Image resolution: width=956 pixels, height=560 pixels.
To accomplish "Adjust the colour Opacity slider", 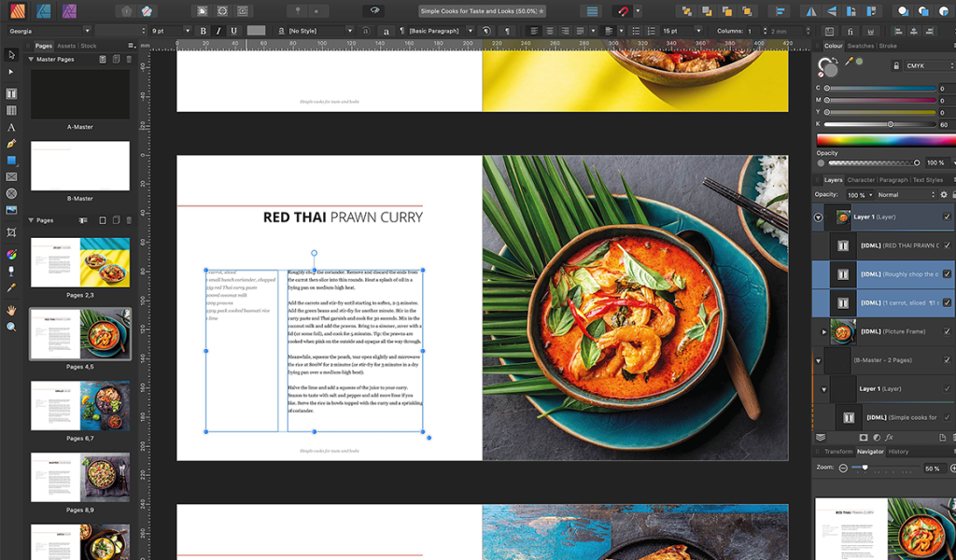I will [873, 162].
